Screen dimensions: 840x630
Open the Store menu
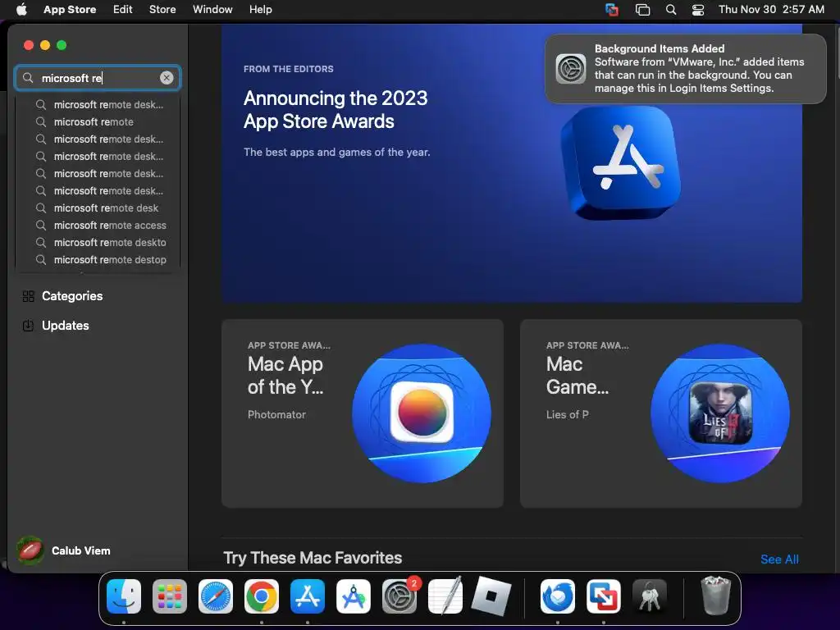(162, 9)
